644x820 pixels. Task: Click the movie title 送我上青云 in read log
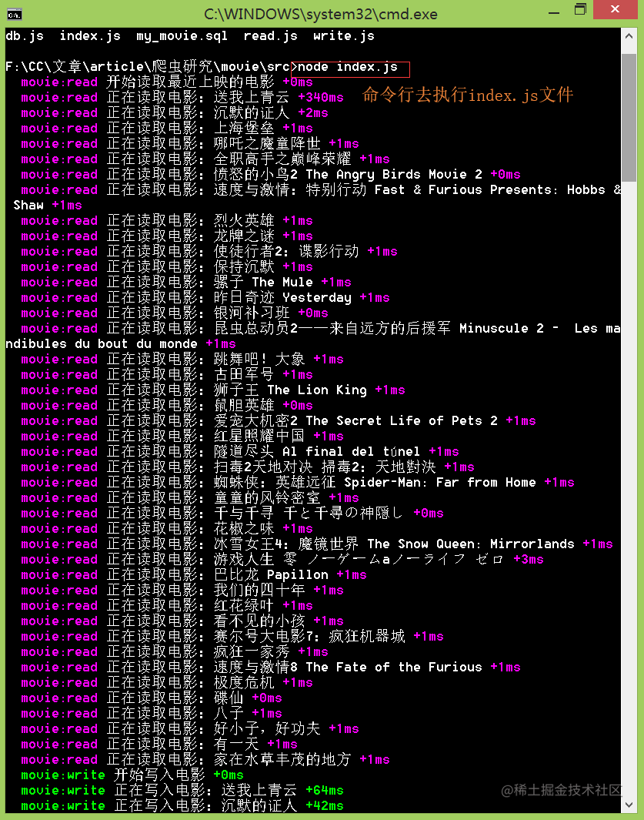(x=252, y=98)
